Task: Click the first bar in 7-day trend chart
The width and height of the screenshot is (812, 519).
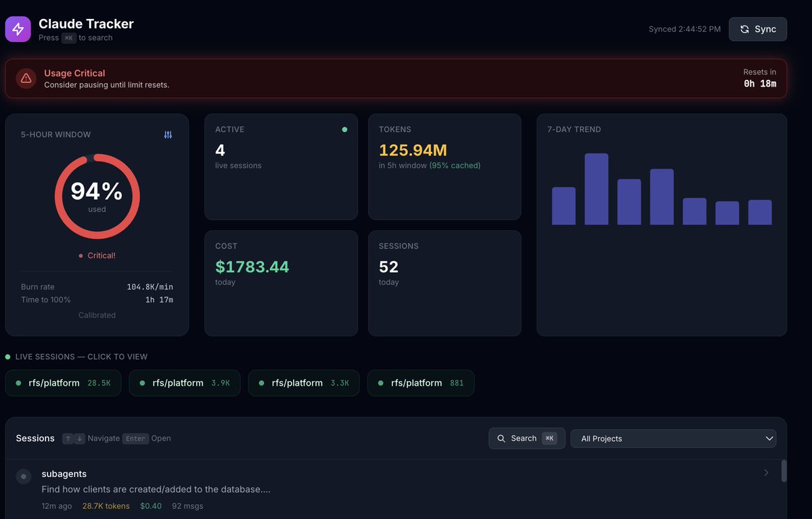Action: coord(564,206)
